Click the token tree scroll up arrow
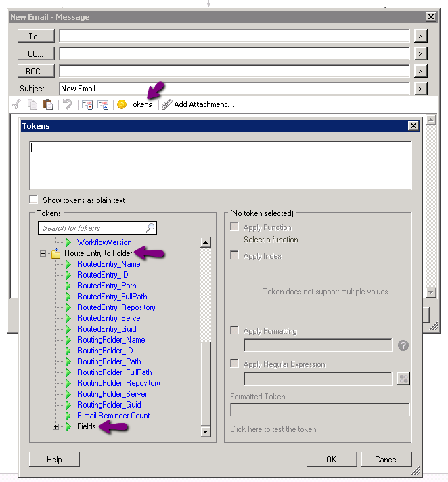Viewport: 448px width, 482px height. pos(205,242)
